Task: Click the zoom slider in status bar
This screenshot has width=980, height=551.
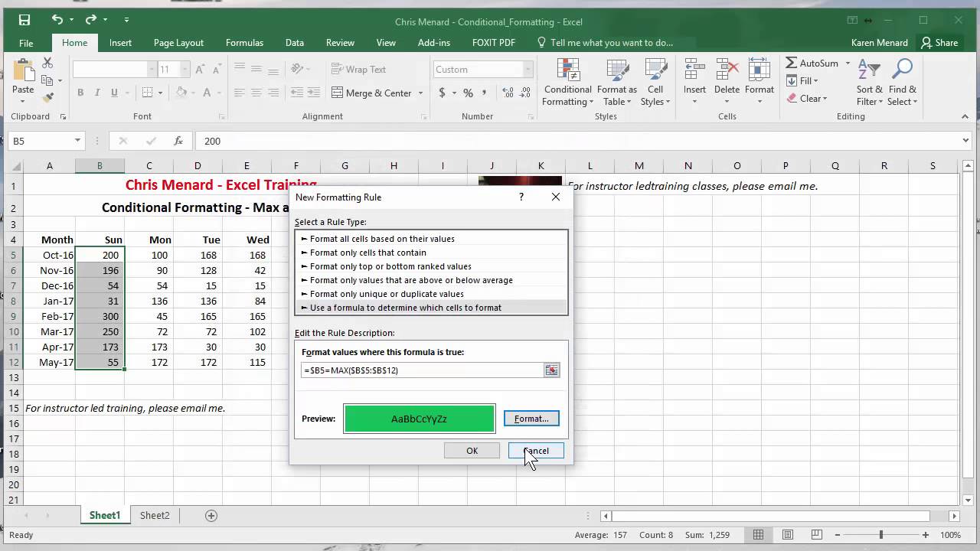Action: [x=880, y=535]
